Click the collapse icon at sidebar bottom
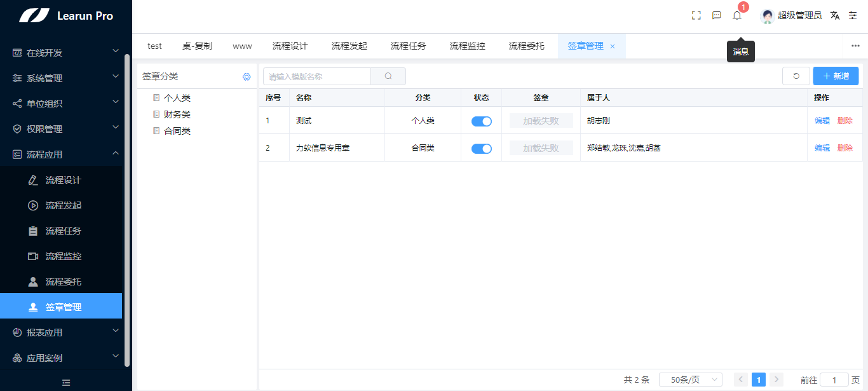Screen dimensions: 868x391 65,381
